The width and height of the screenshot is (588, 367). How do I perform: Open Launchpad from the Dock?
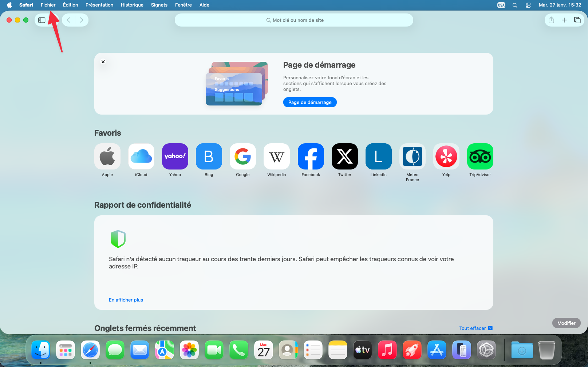tap(66, 350)
